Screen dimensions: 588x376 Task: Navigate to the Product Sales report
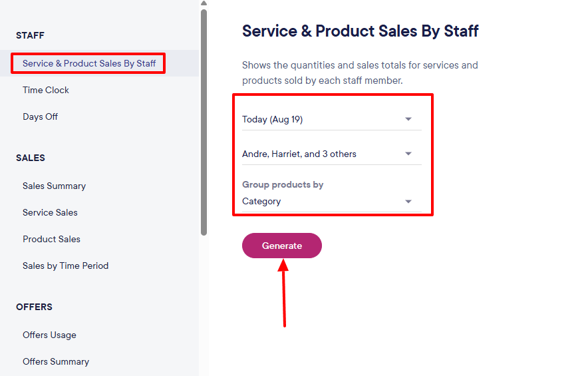pos(51,239)
